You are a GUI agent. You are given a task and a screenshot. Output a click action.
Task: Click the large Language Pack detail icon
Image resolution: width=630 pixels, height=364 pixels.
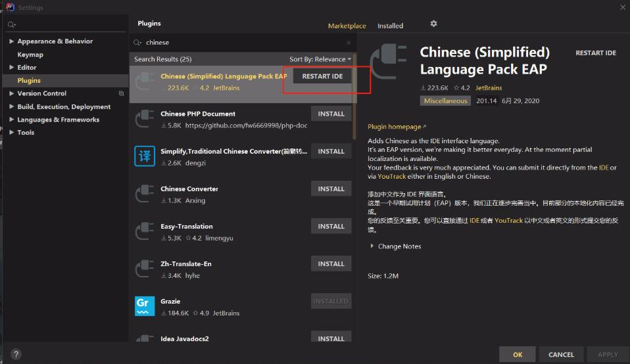[x=388, y=61]
